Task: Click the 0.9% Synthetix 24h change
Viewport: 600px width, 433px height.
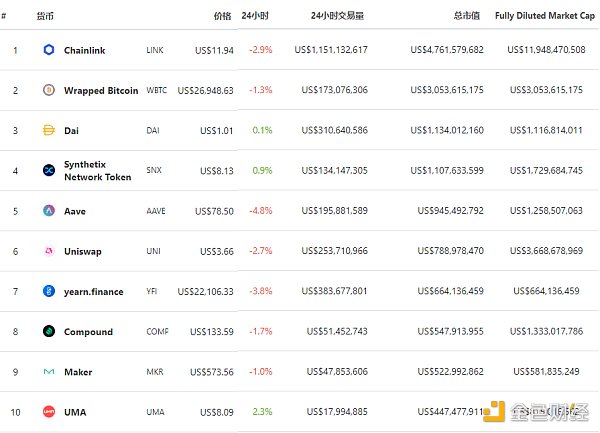Action: point(262,170)
